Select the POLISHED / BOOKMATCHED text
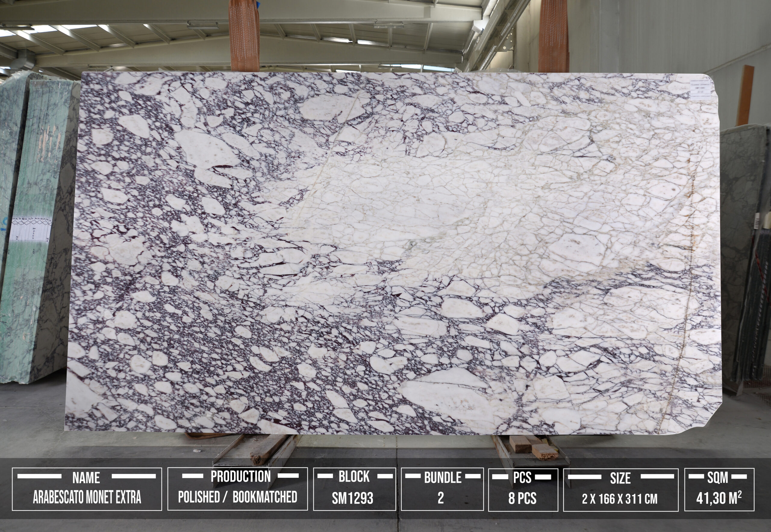This screenshot has width=771, height=532. click(238, 497)
